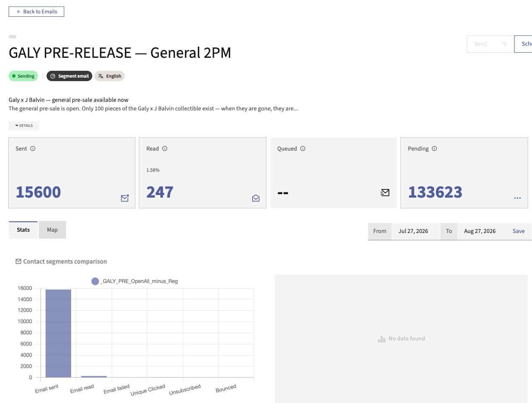Switch to the Map tab

tap(52, 230)
